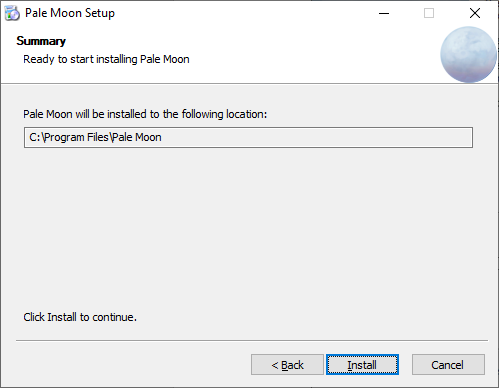Start installation with the Install button
The width and height of the screenshot is (499, 388).
pyautogui.click(x=362, y=365)
